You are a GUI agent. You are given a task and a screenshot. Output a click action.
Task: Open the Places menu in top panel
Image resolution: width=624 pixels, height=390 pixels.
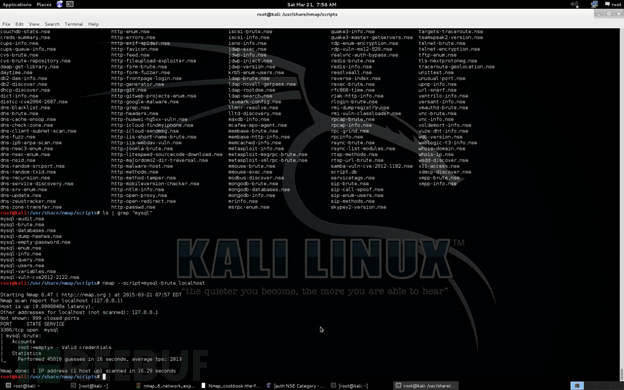(44, 4)
